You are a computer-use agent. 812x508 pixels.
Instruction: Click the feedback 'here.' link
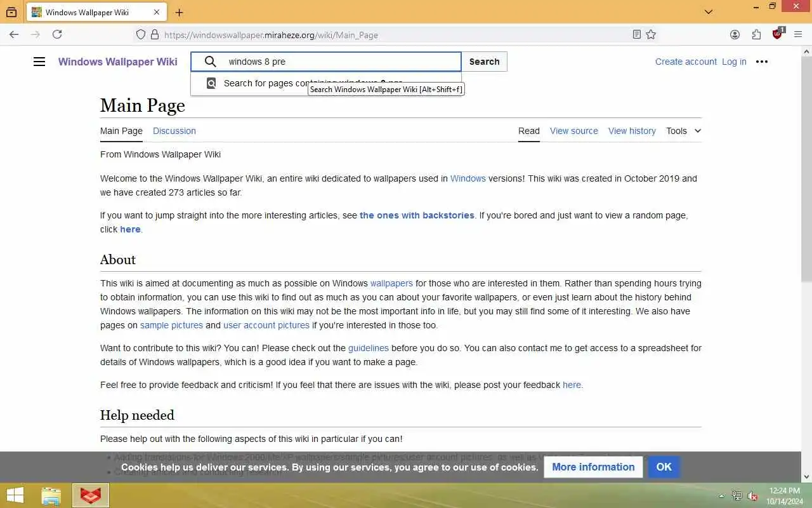(572, 385)
